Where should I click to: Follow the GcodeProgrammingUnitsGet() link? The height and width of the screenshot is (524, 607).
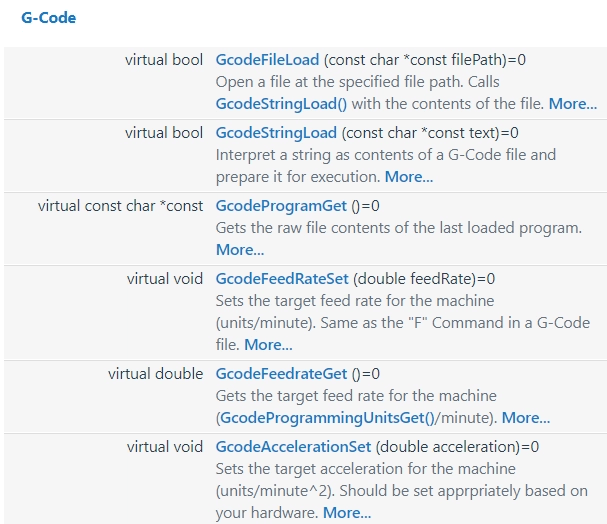(327, 418)
